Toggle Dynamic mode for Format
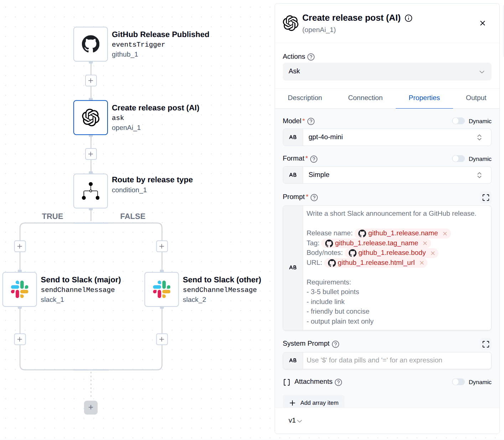 (458, 159)
